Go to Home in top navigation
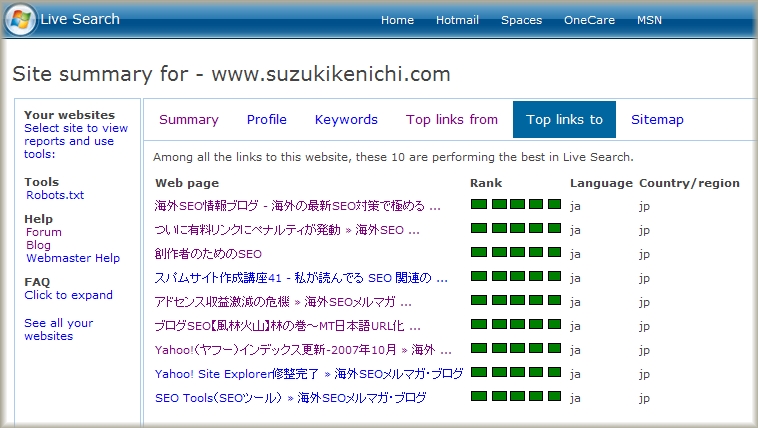The height and width of the screenshot is (428, 758). pos(397,20)
